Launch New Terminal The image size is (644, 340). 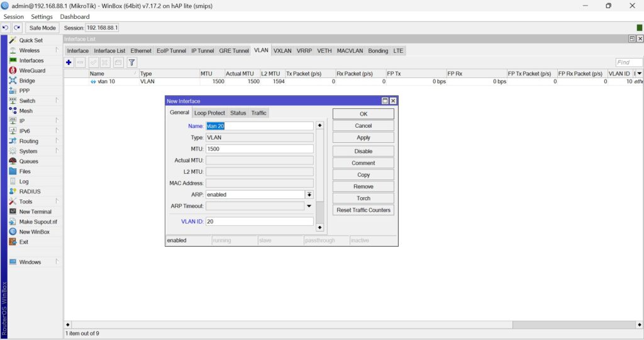35,212
